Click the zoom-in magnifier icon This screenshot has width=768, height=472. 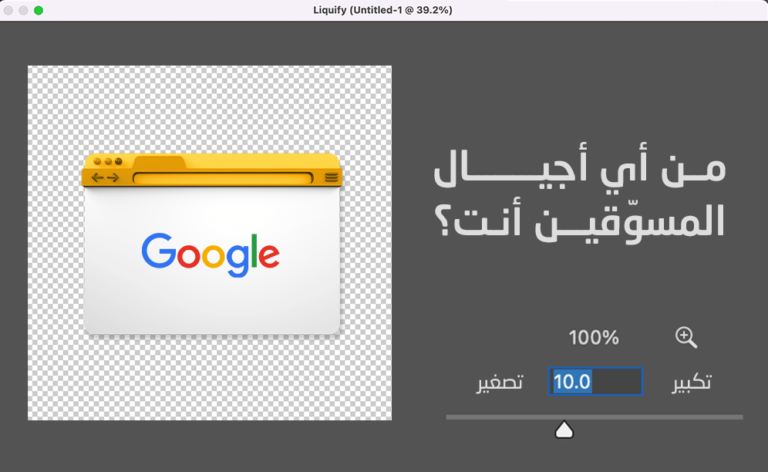(x=686, y=337)
